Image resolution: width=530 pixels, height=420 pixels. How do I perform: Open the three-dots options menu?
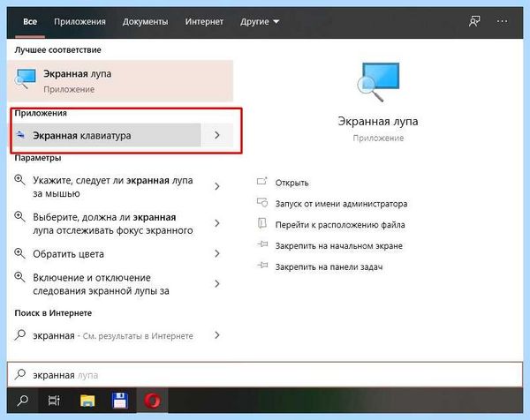[x=502, y=21]
